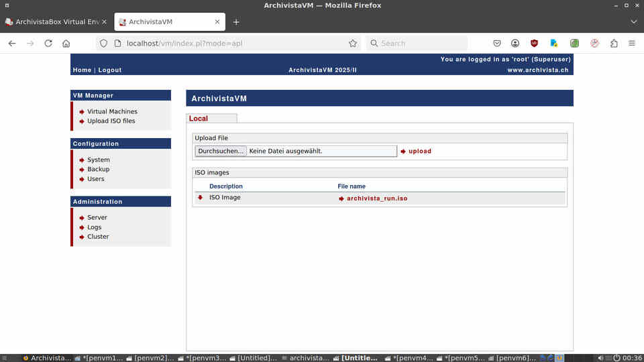Close the ArchivistaVM tab
Viewport: 644px width, 362px height.
217,21
